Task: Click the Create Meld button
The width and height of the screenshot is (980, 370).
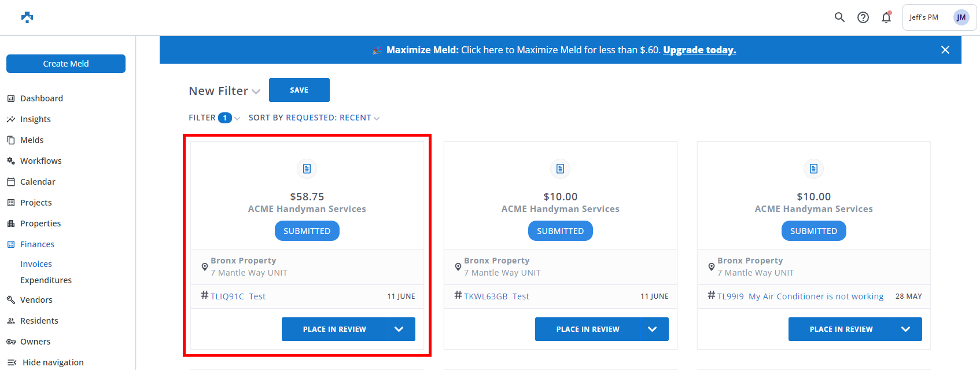Action: pyautogui.click(x=66, y=64)
